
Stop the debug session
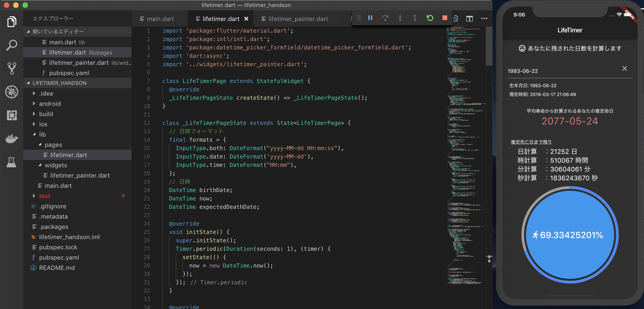444,18
